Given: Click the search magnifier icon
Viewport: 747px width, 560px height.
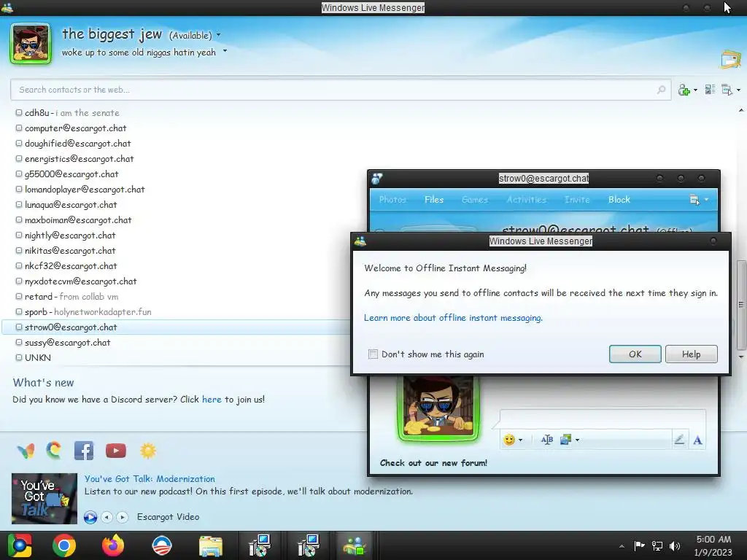Looking at the screenshot, I should pyautogui.click(x=661, y=90).
